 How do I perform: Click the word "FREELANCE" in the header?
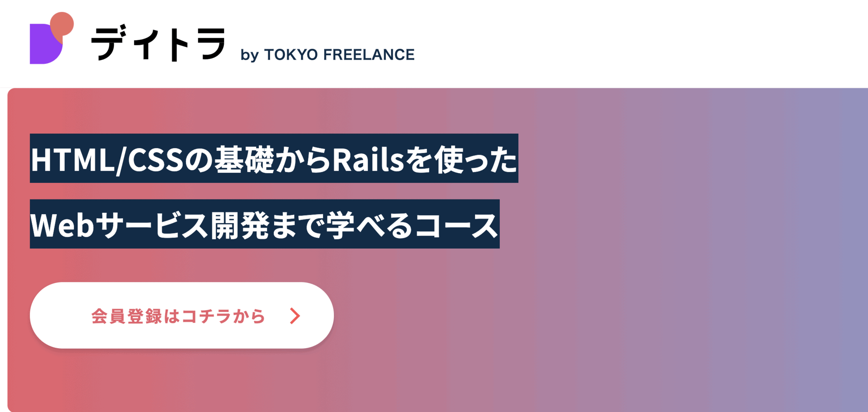click(x=369, y=55)
